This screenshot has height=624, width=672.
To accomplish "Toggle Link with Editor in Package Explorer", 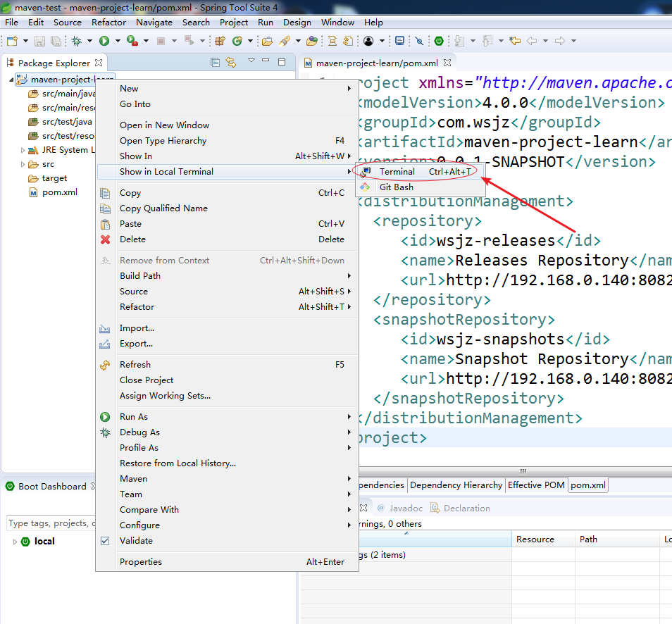I will (232, 63).
